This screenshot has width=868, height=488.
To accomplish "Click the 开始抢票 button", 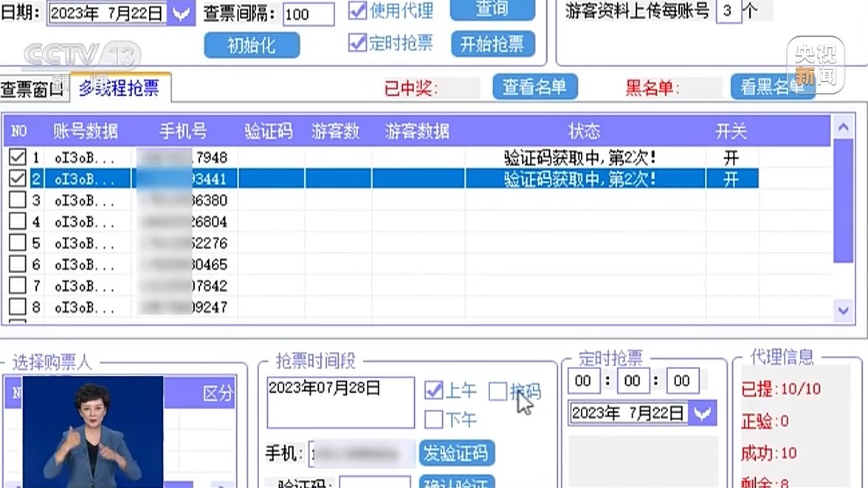I will [492, 44].
